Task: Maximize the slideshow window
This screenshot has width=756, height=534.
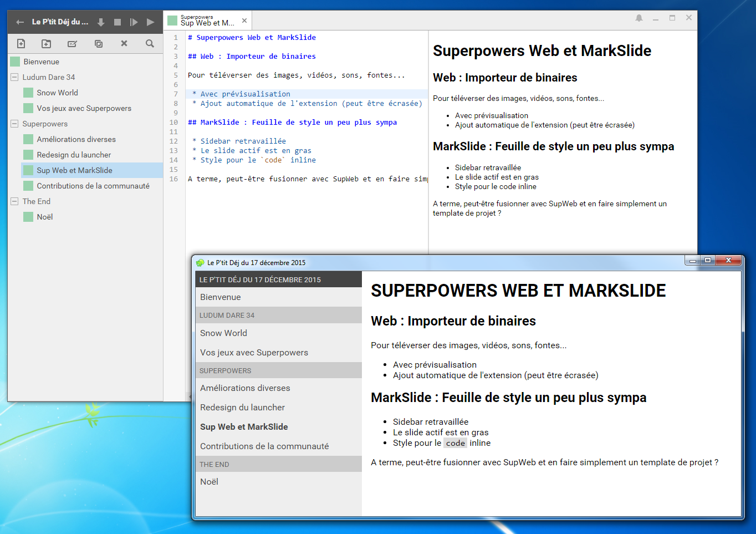Action: pyautogui.click(x=708, y=260)
